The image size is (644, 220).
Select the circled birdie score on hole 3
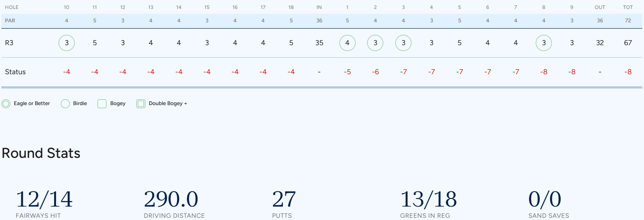(x=403, y=43)
